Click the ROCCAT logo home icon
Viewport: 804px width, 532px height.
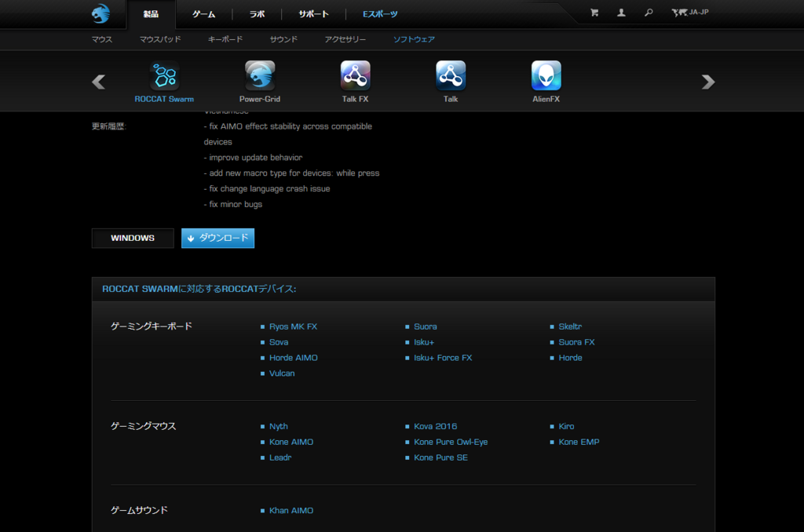100,13
